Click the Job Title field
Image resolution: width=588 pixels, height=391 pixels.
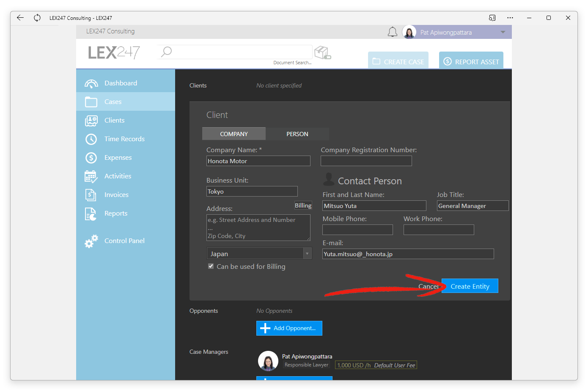(x=473, y=206)
